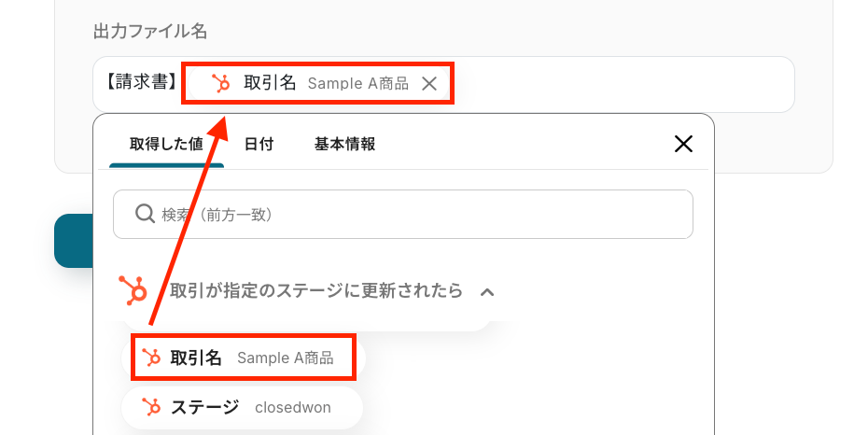Click the 【請求書】 text in the filename field

point(141,82)
